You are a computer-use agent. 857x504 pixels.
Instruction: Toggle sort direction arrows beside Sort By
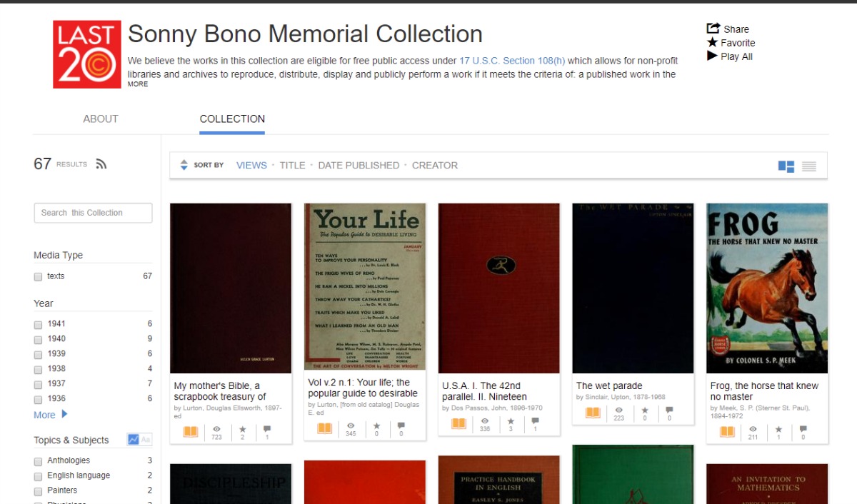pos(184,165)
